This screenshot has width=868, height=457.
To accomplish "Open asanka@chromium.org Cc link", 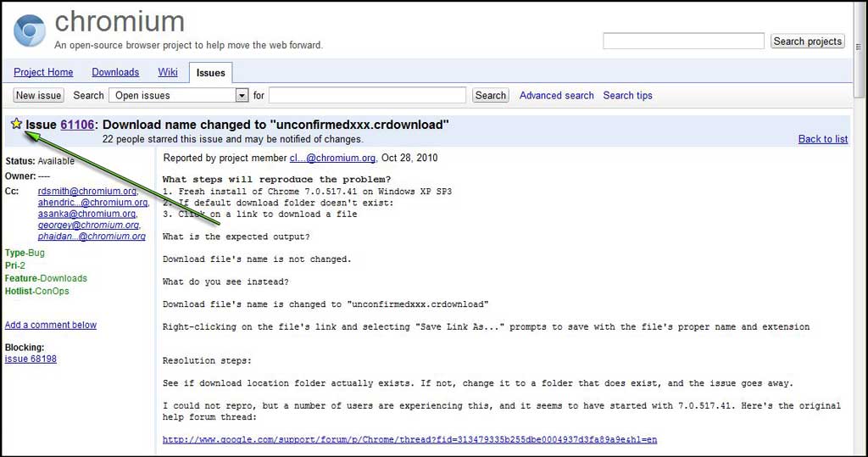I will 87,214.
